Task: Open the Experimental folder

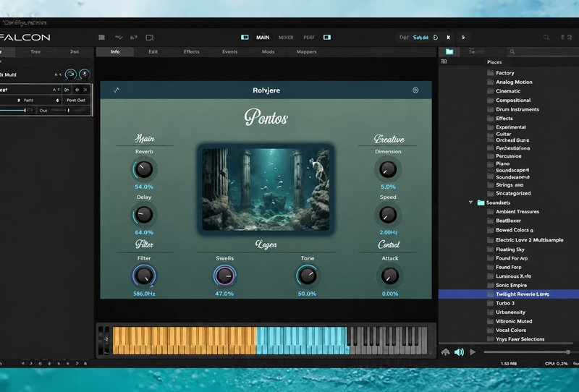Action: [x=511, y=127]
